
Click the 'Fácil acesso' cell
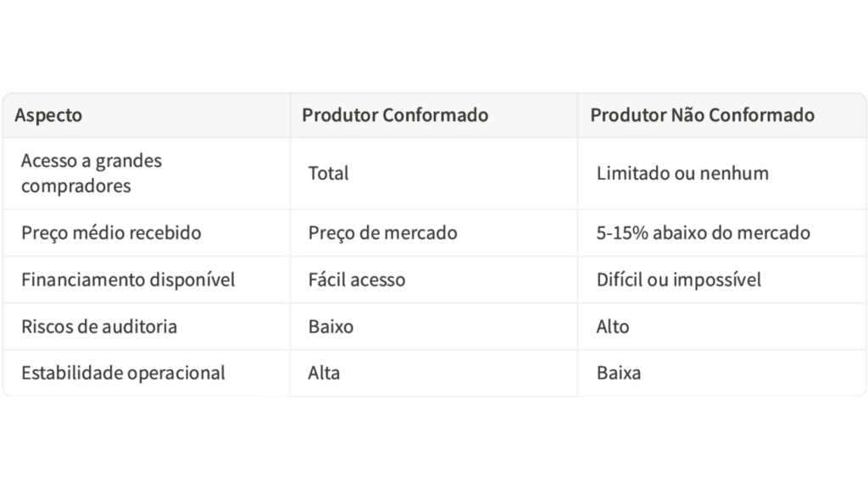pyautogui.click(x=357, y=279)
